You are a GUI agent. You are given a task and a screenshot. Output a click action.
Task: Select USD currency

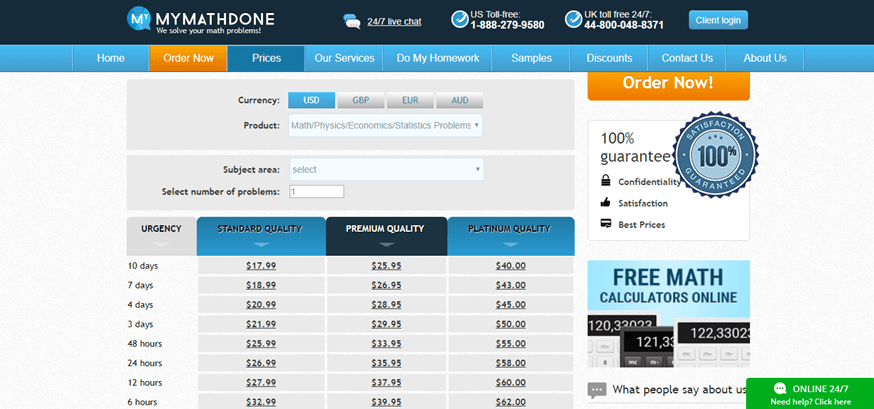pyautogui.click(x=312, y=100)
